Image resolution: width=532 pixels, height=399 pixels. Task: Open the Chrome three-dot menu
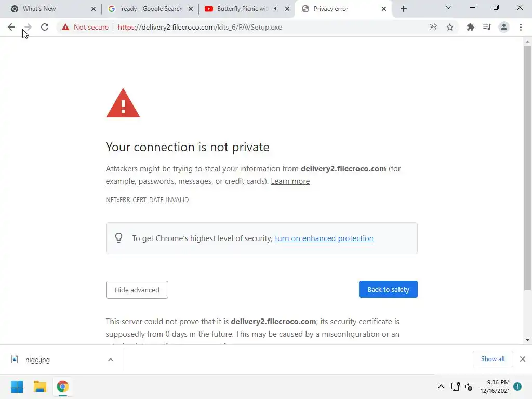(x=521, y=27)
